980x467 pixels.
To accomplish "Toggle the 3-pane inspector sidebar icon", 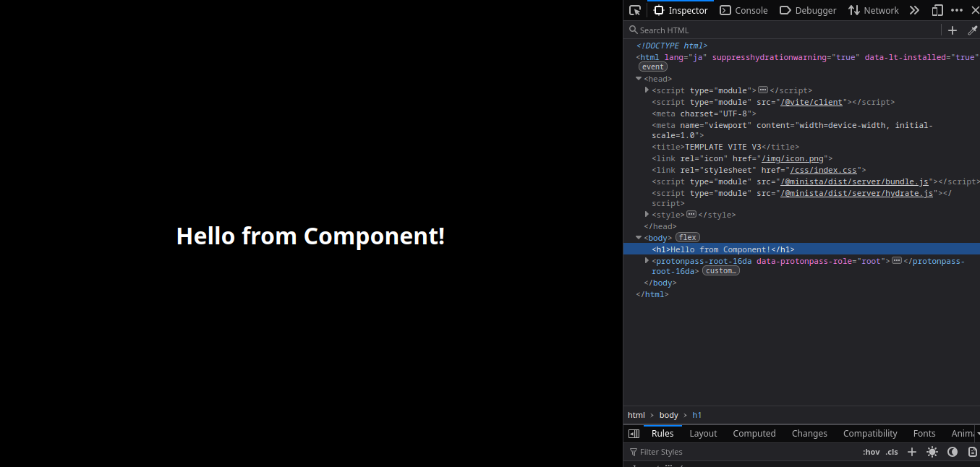I will 634,434.
